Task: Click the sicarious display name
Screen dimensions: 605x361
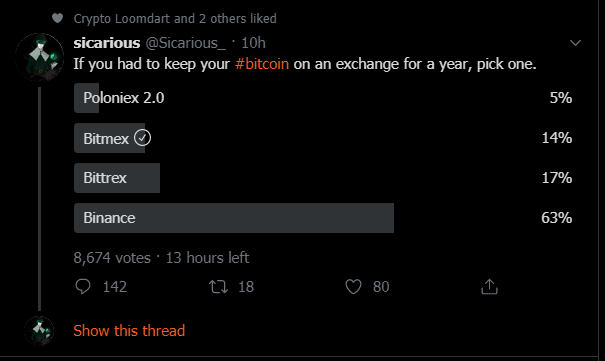Action: tap(107, 43)
